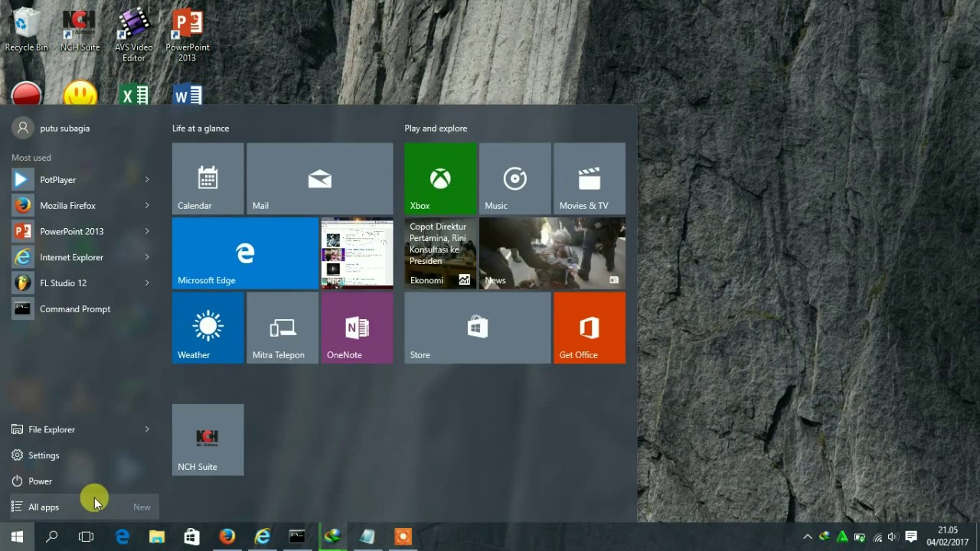The image size is (980, 551).
Task: Select the NCH Suite desktop shortcut
Action: [x=80, y=29]
